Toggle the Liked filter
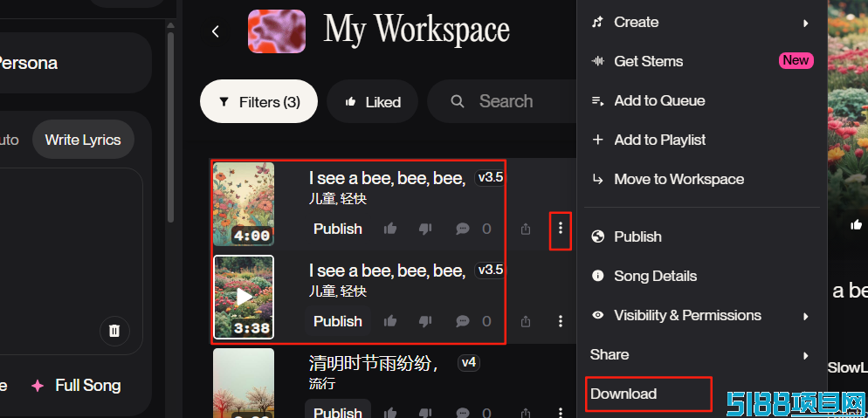The height and width of the screenshot is (418, 868). coord(372,102)
